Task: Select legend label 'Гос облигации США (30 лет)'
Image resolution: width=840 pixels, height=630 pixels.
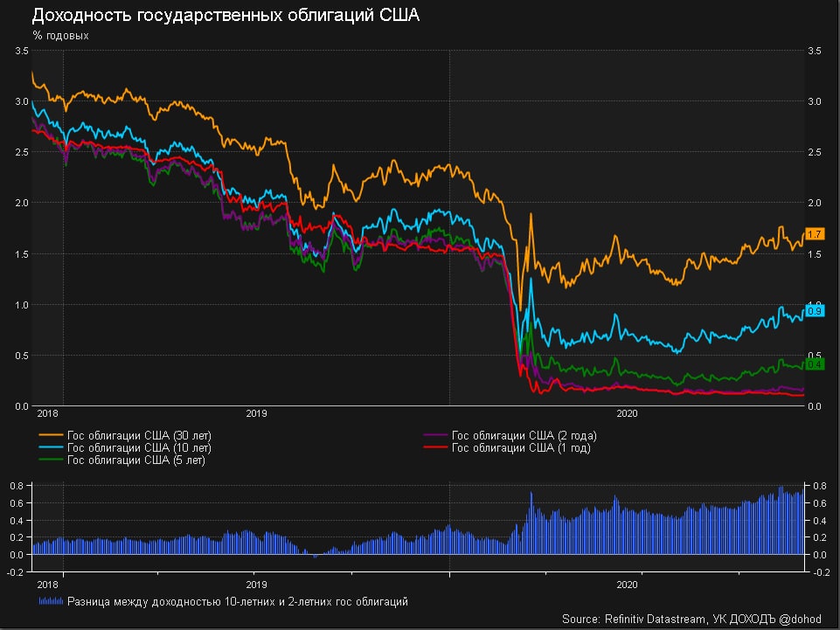Action: [x=139, y=435]
